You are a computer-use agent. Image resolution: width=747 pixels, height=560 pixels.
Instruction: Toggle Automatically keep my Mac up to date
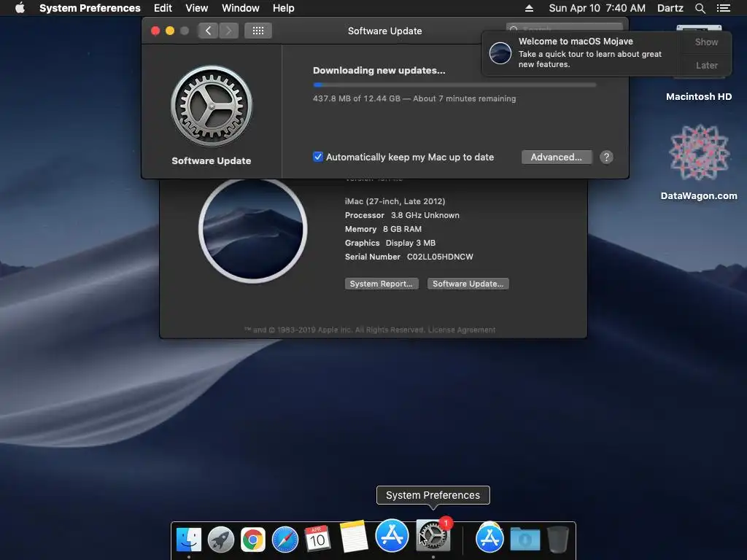tap(318, 157)
